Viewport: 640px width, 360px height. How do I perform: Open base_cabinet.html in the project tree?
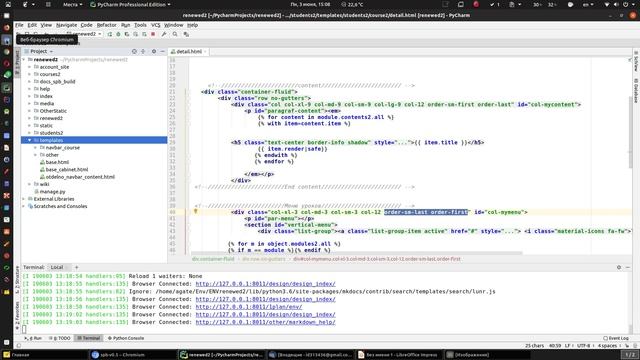(x=67, y=169)
